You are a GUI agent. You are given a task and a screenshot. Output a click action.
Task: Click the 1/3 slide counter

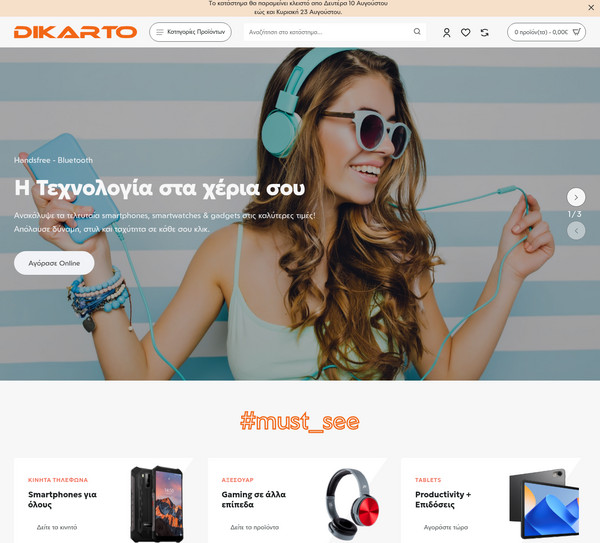[575, 214]
